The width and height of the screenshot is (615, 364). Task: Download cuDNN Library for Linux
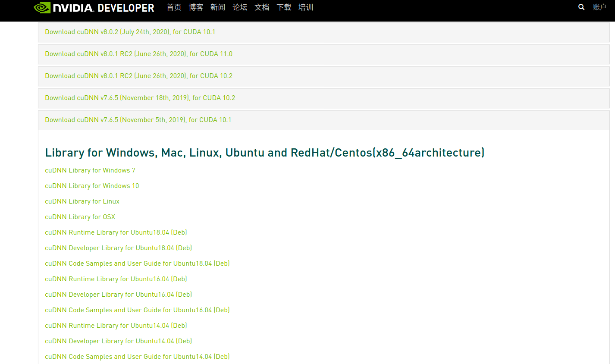tap(82, 201)
